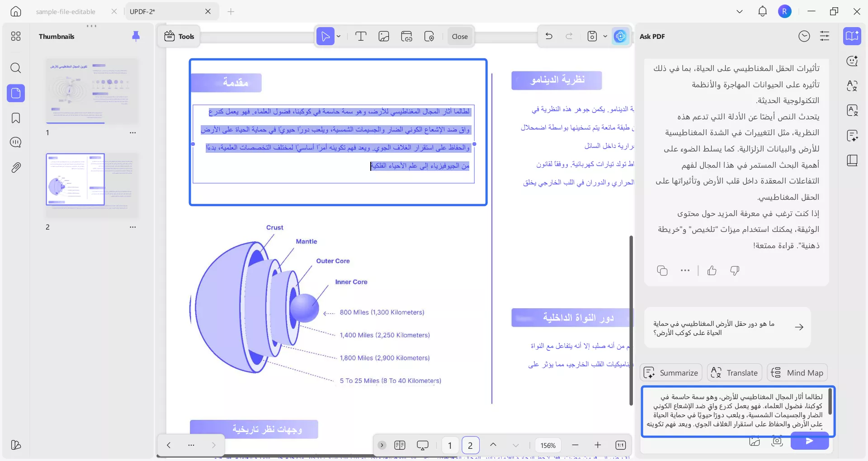Open the Bookmarks panel
Viewport: 868px width, 461px height.
[x=15, y=118]
